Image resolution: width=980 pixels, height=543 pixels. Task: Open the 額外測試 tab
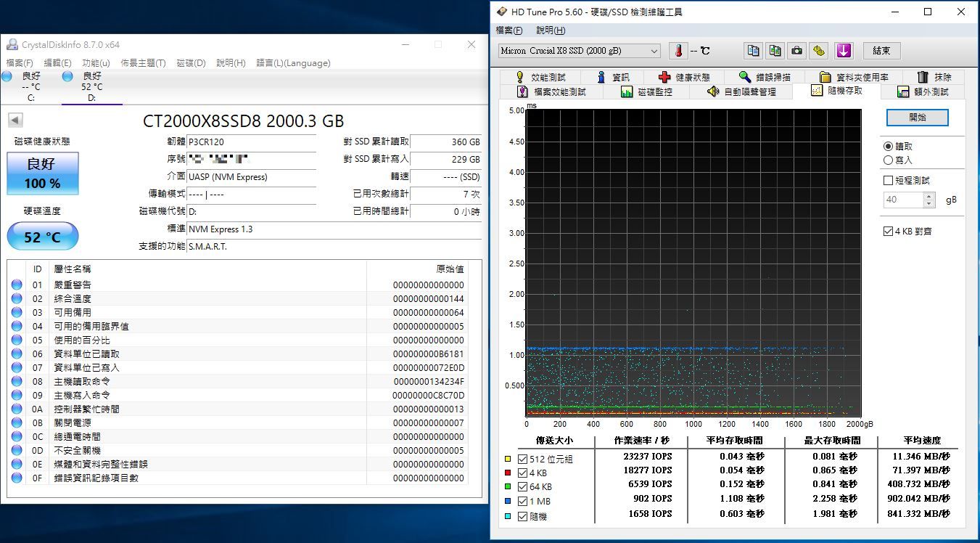923,91
